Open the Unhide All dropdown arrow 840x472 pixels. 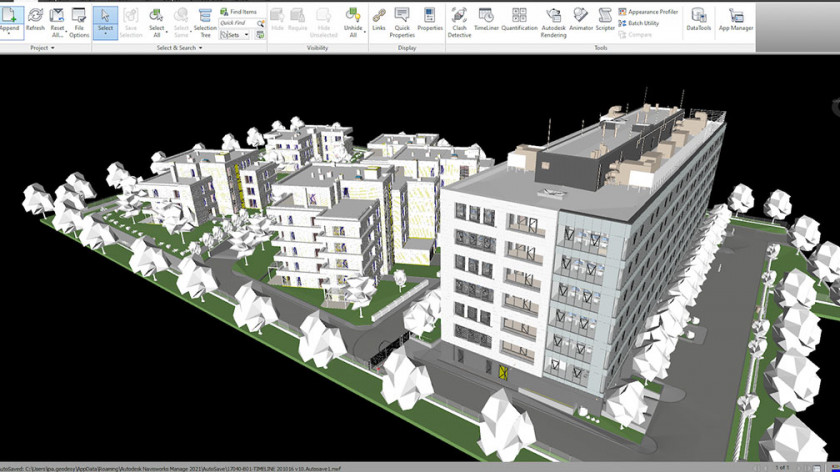(364, 32)
